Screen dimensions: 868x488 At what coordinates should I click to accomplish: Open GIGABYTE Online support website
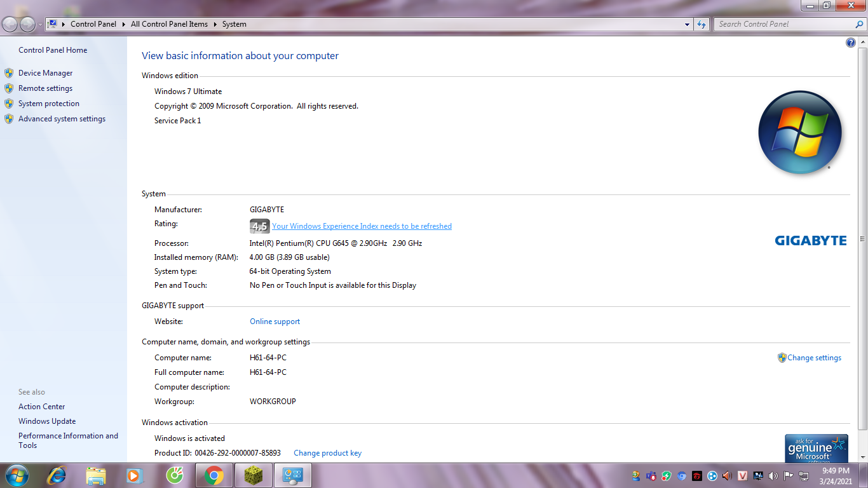pos(275,322)
